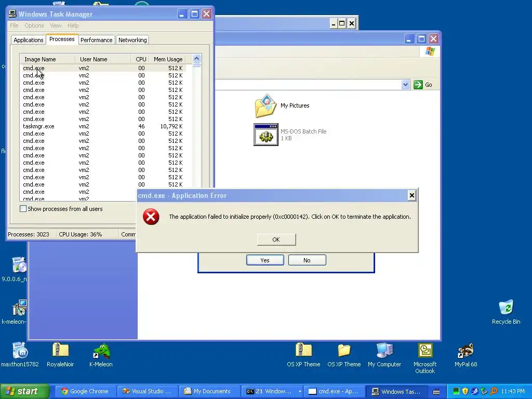Enable Show processes from all users

coord(23,209)
